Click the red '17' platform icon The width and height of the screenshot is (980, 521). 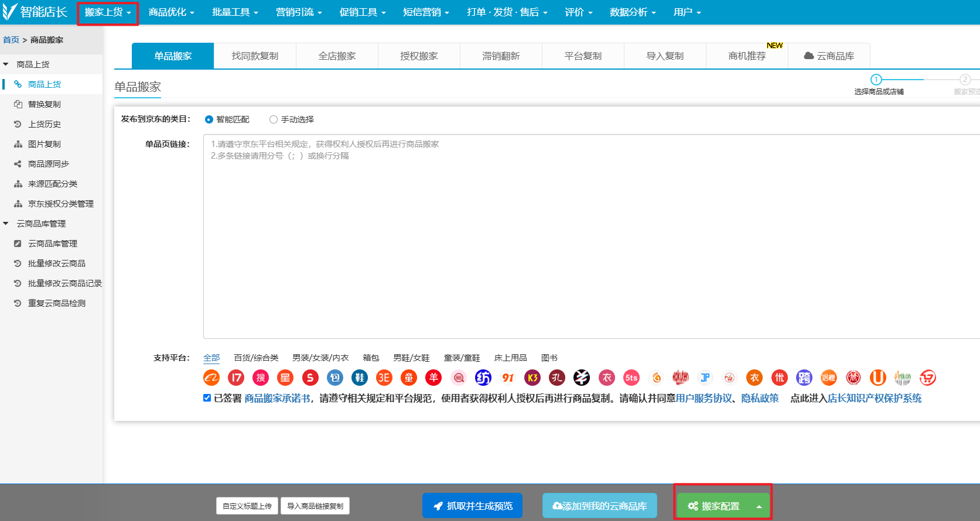pyautogui.click(x=236, y=378)
